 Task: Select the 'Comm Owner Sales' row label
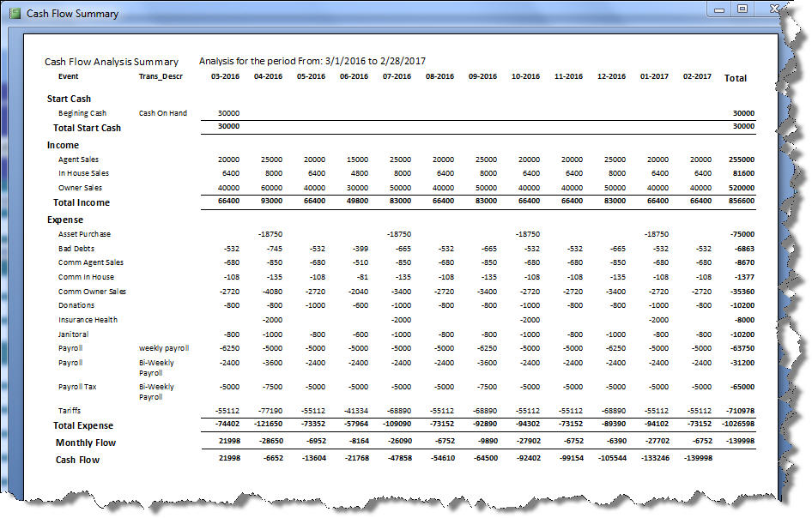92,292
